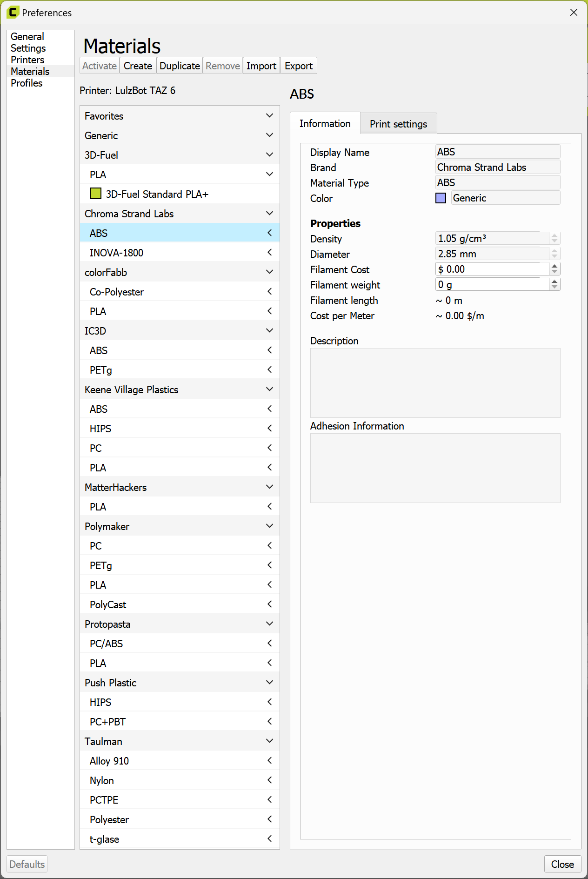588x879 pixels.
Task: Click the 3D-Fuel Standard PLA+ color icon
Action: pos(95,194)
